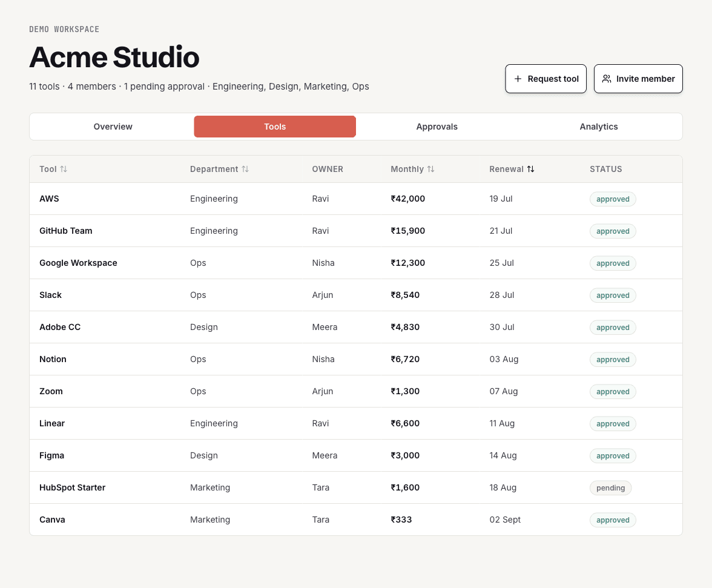Click the approved badge in the AWS row
712x588 pixels.
[x=613, y=199]
